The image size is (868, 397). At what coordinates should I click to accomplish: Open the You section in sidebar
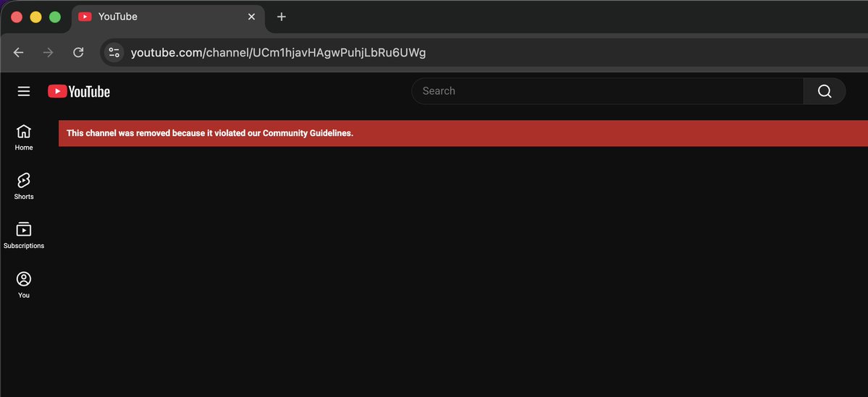[x=24, y=286]
